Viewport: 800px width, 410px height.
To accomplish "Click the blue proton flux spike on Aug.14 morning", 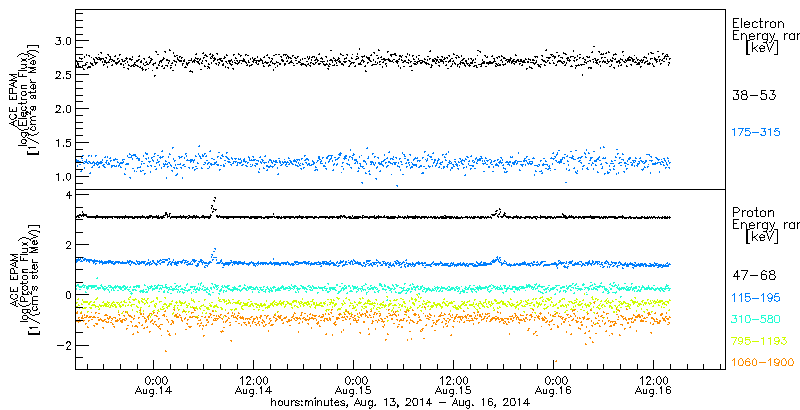I will tap(213, 255).
